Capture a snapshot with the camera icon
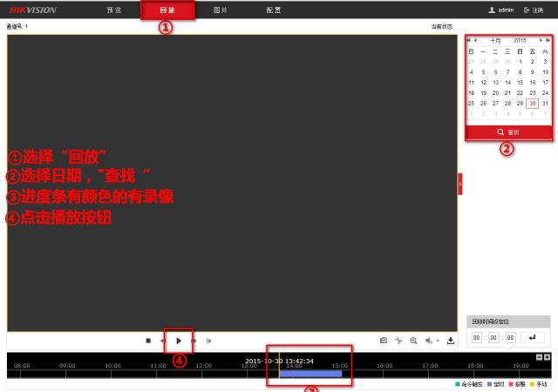Viewport: 558px width, 392px height. click(383, 341)
